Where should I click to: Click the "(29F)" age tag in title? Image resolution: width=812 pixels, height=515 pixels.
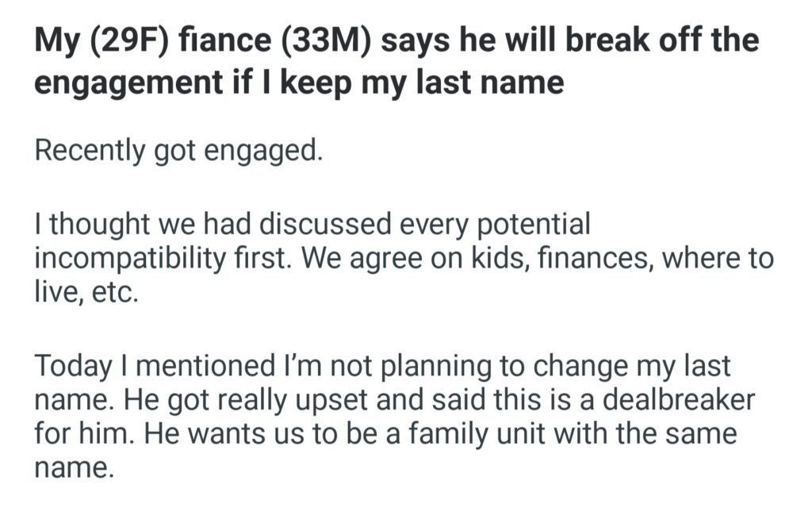[x=121, y=41]
